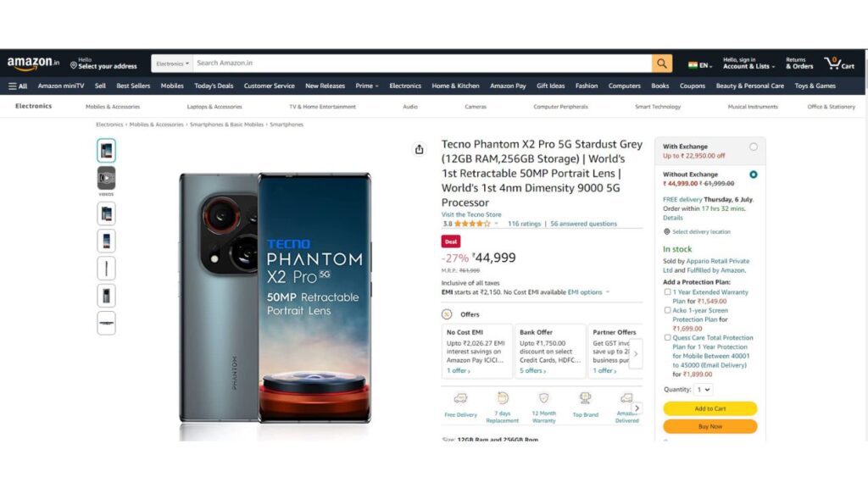
Task: Click the Free Delivery truck icon
Action: tap(460, 398)
